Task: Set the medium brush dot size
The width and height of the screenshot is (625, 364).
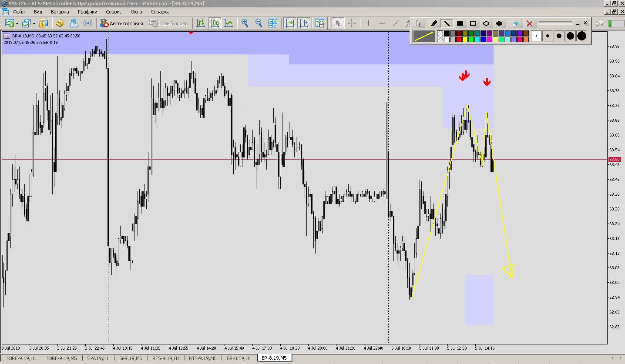Action: click(x=559, y=36)
